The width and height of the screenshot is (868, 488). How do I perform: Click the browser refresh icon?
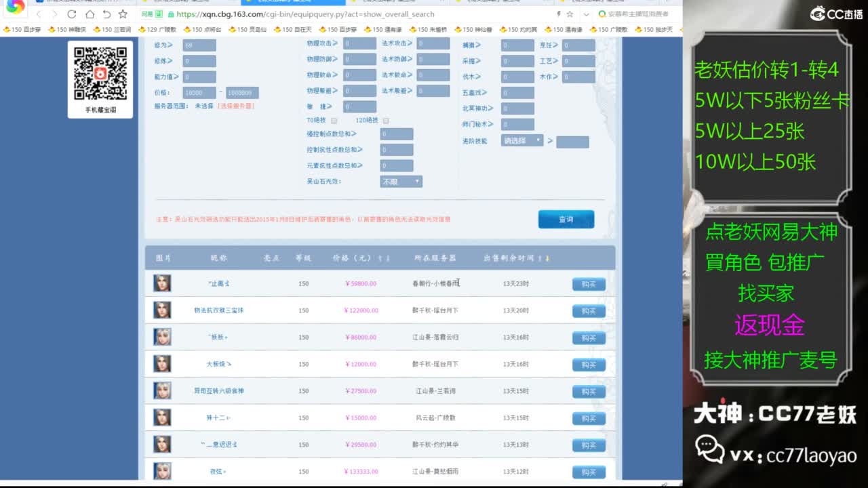tap(72, 14)
